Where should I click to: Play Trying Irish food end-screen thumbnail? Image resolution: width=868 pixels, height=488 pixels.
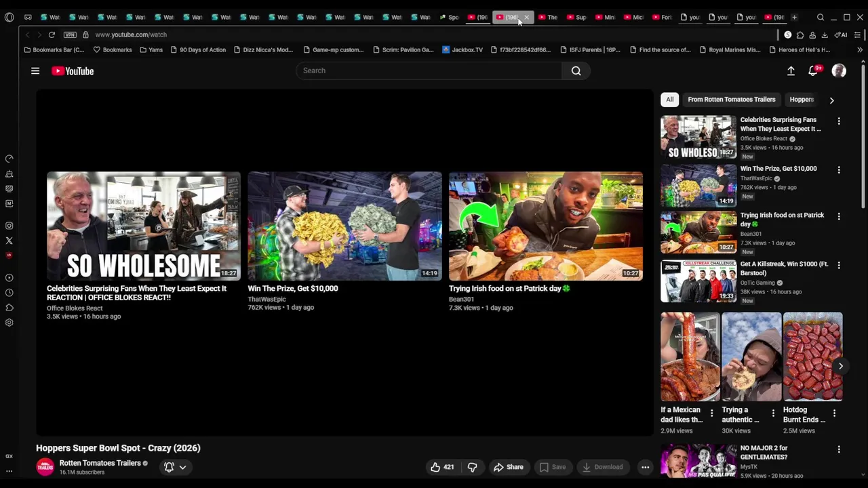point(546,226)
